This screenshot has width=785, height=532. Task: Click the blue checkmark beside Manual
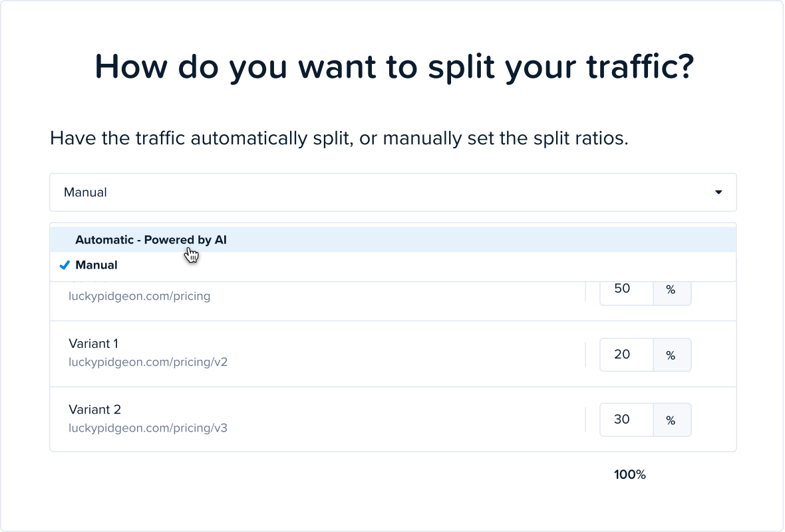click(65, 265)
